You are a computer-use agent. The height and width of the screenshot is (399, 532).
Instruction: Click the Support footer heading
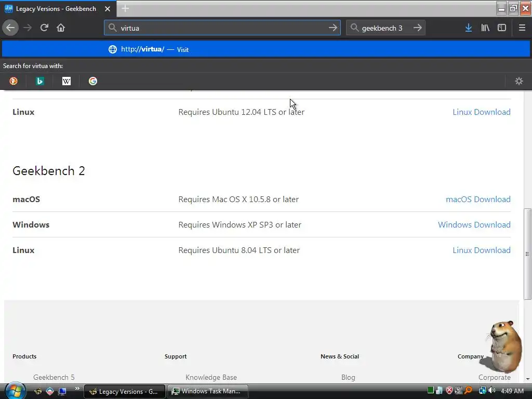tap(176, 356)
